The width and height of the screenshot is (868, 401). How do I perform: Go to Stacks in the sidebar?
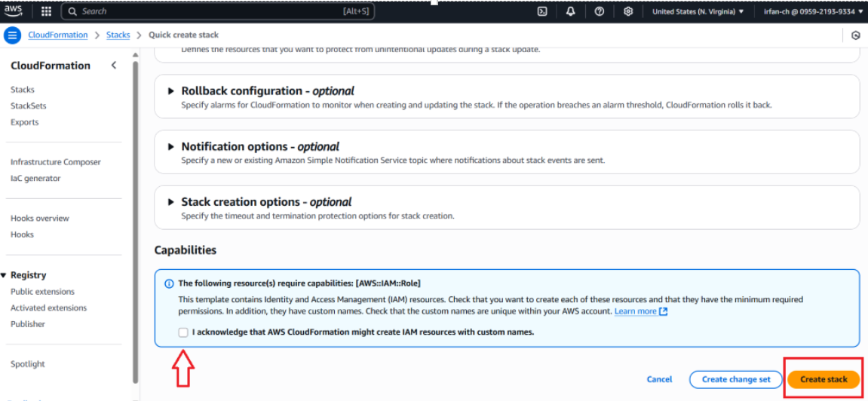(x=22, y=90)
